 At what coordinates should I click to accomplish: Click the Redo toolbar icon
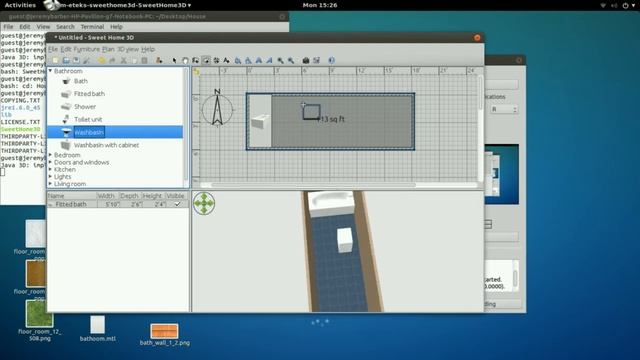[112, 60]
